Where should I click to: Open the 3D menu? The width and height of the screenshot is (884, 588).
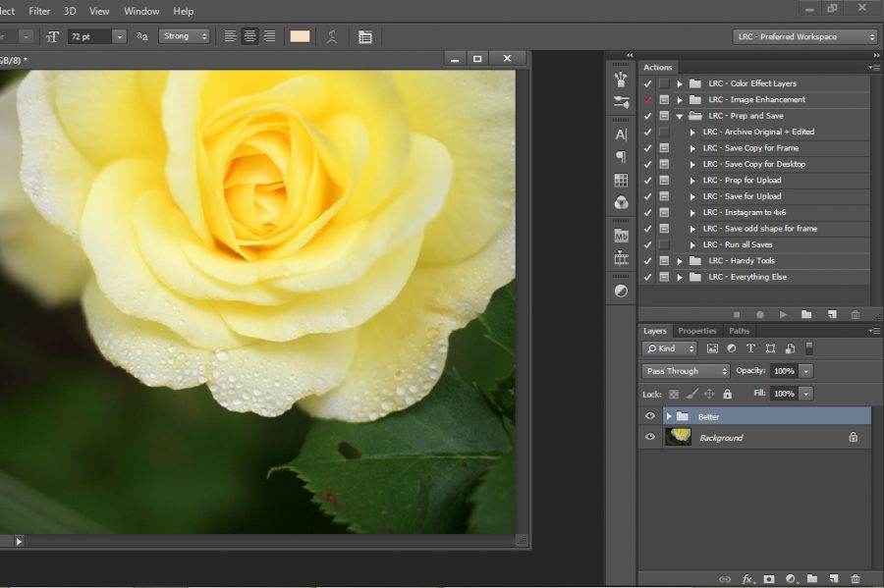[x=70, y=11]
